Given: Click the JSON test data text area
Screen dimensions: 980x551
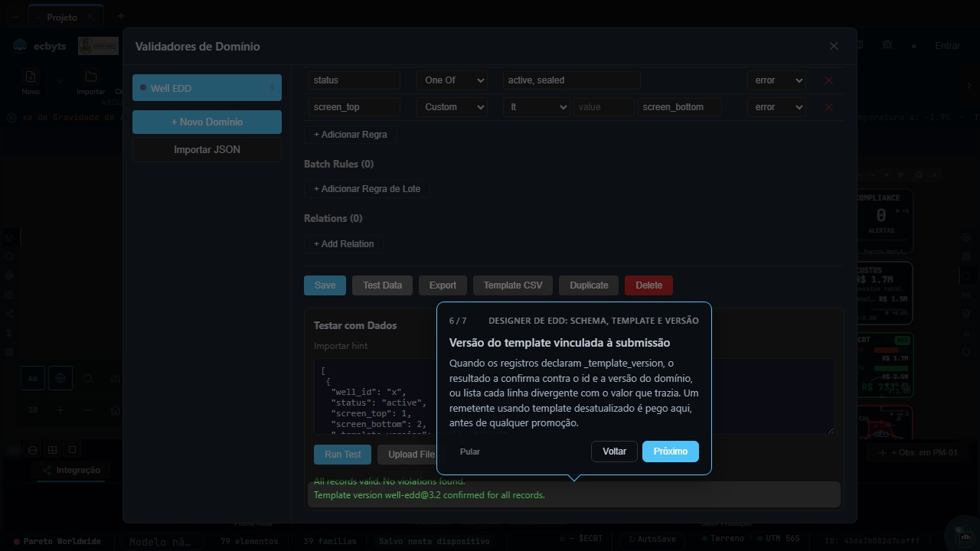Looking at the screenshot, I should point(573,396).
